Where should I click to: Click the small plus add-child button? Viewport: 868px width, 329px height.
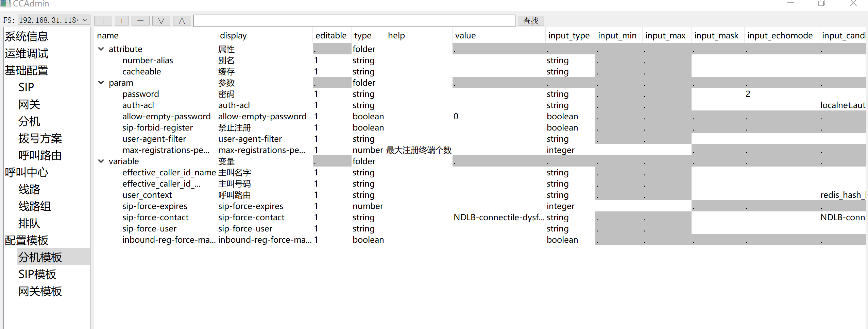click(122, 21)
